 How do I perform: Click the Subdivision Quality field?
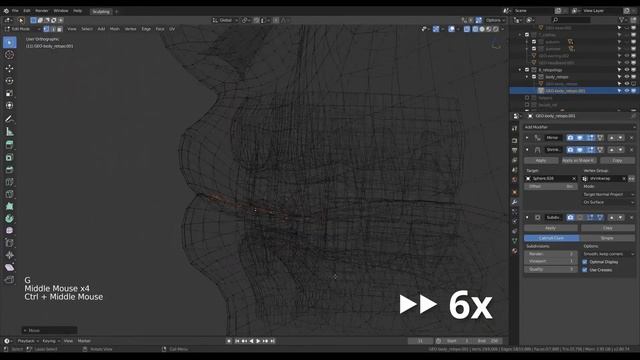[x=551, y=269]
